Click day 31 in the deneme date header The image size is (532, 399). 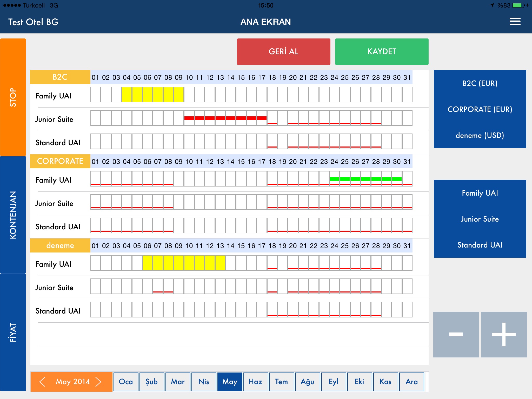[x=407, y=246]
